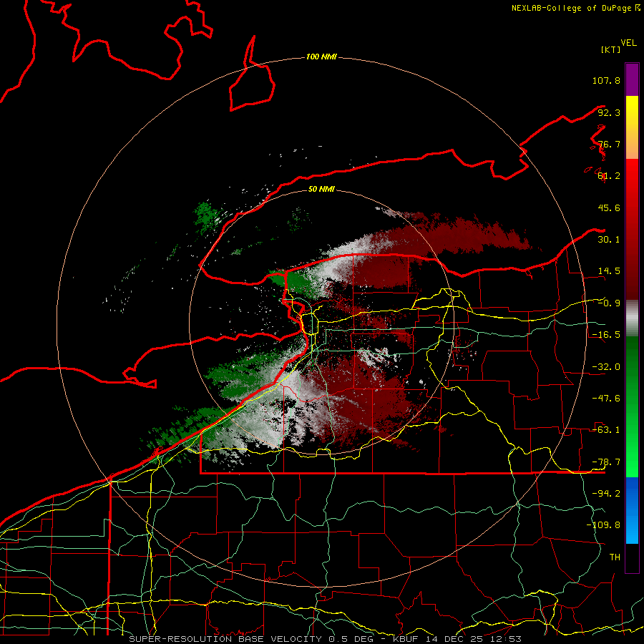
Task: Click the -63.1 velocity scale value
Action: coord(606,430)
